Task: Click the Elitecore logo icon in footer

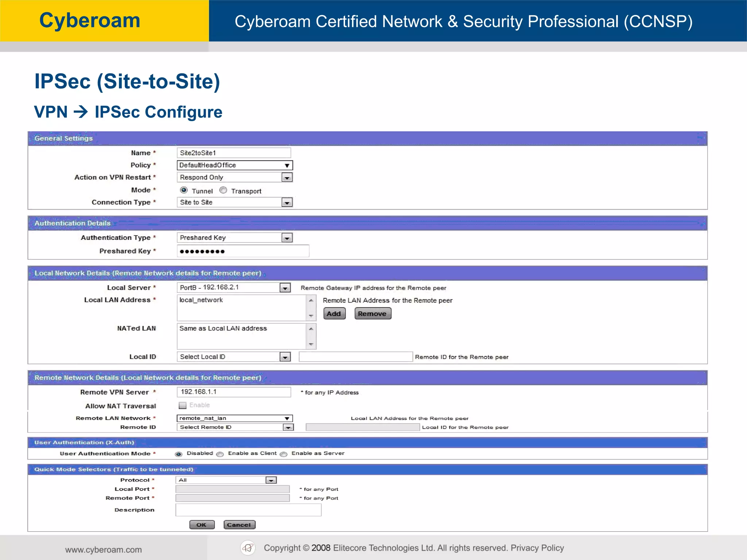Action: pyautogui.click(x=248, y=548)
